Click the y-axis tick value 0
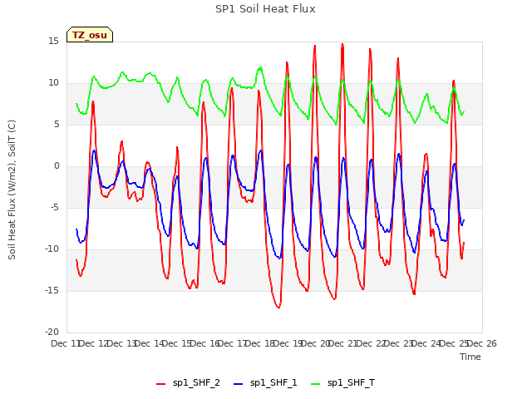 tap(57, 166)
